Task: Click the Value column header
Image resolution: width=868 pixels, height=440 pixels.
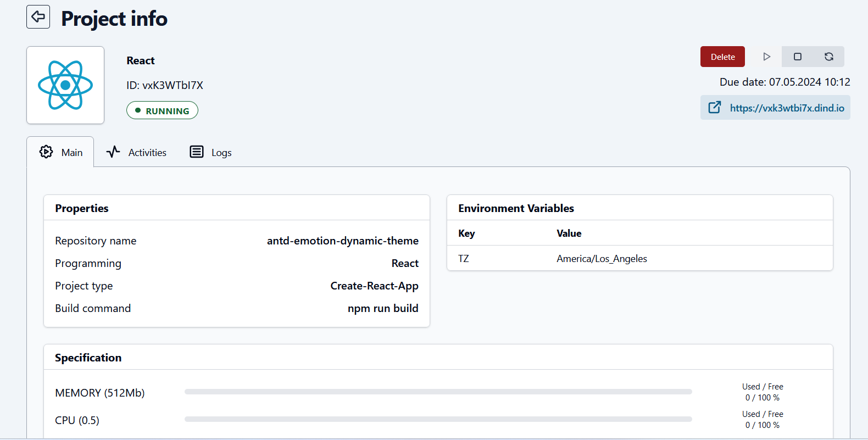Action: [x=569, y=233]
